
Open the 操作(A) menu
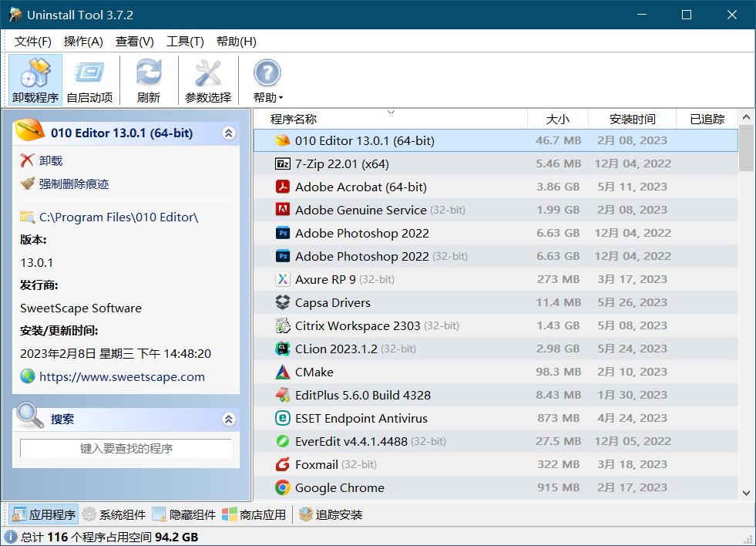pos(83,42)
